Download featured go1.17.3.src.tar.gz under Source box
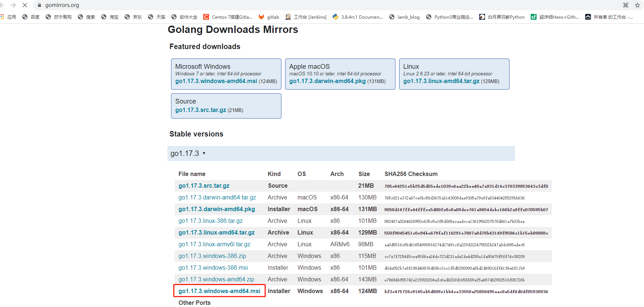Image resolution: width=644 pixels, height=307 pixels. (x=201, y=110)
